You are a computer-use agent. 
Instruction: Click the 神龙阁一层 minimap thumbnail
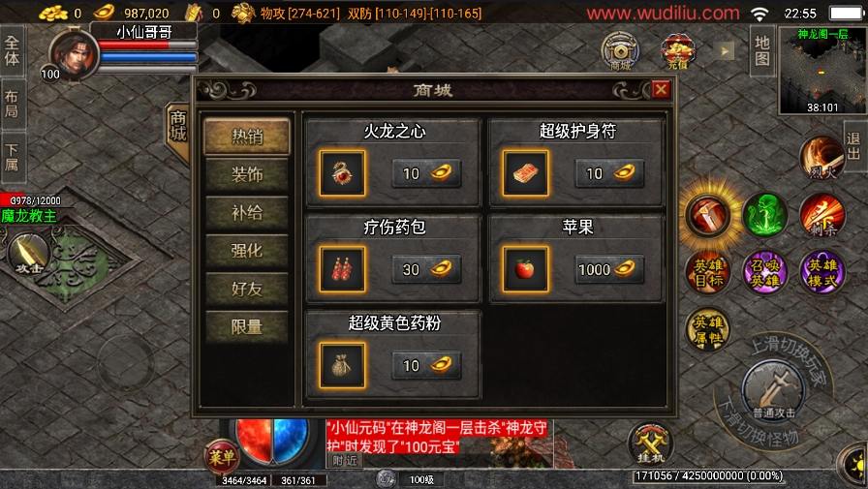click(x=822, y=71)
